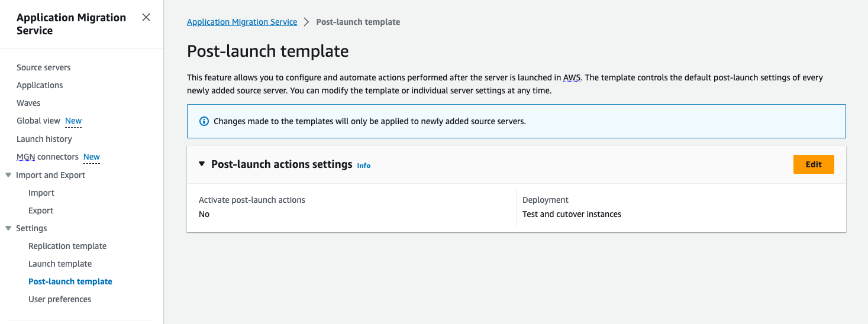This screenshot has height=324, width=868.
Task: Open Launch template settings
Action: (60, 264)
